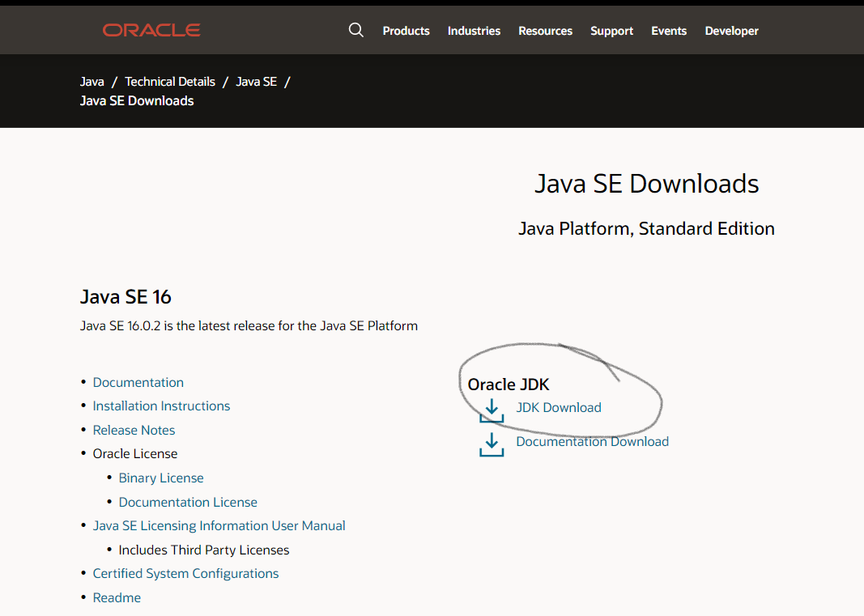This screenshot has width=864, height=616.
Task: Click Java SE Downloads breadcrumb text
Action: point(137,101)
